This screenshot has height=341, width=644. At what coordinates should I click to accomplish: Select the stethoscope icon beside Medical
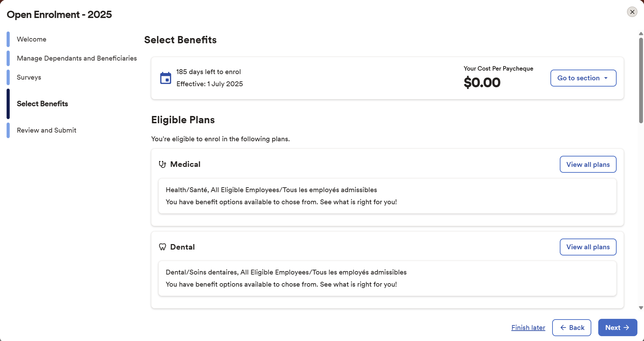(x=162, y=164)
